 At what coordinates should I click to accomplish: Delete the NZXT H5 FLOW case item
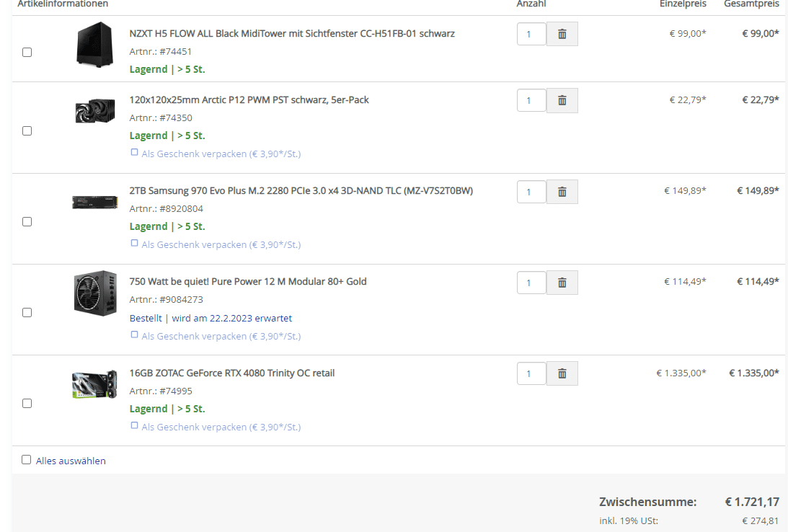pyautogui.click(x=562, y=34)
